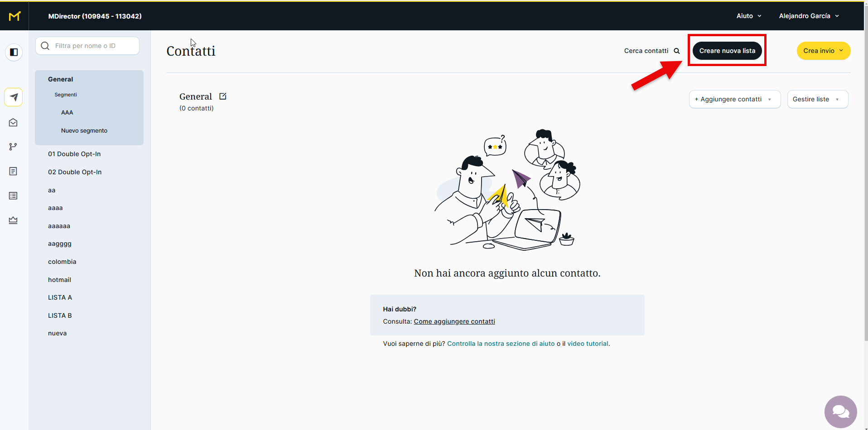Select the colombia list in sidebar

coord(62,262)
